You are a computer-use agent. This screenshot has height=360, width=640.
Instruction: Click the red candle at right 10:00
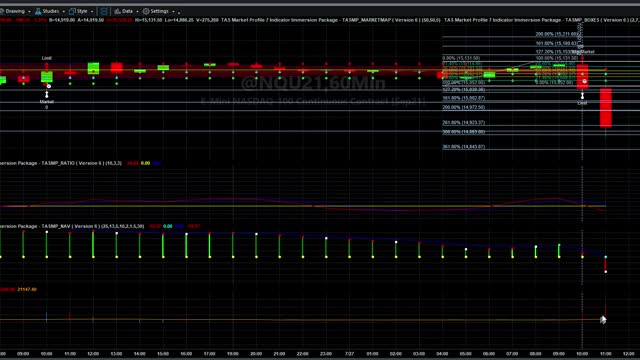582,76
